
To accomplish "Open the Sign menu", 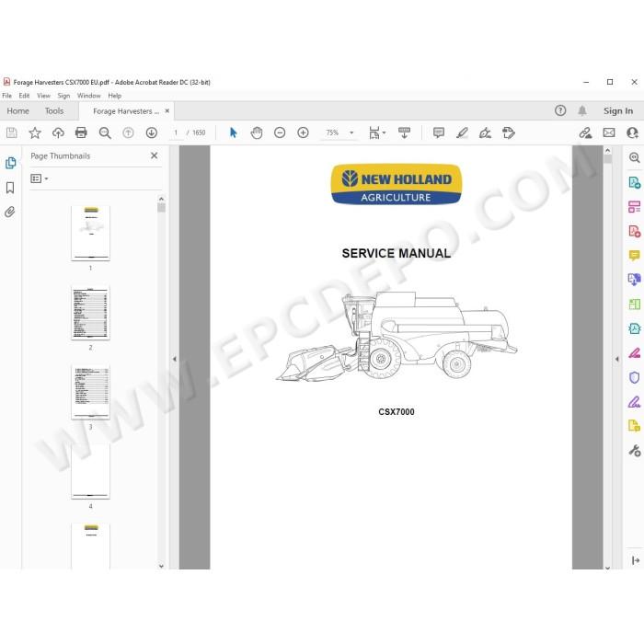I will click(x=63, y=96).
